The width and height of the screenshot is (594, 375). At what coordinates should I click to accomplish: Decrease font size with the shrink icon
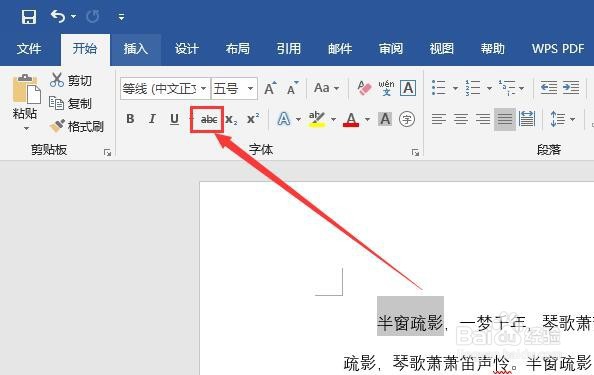click(x=292, y=89)
